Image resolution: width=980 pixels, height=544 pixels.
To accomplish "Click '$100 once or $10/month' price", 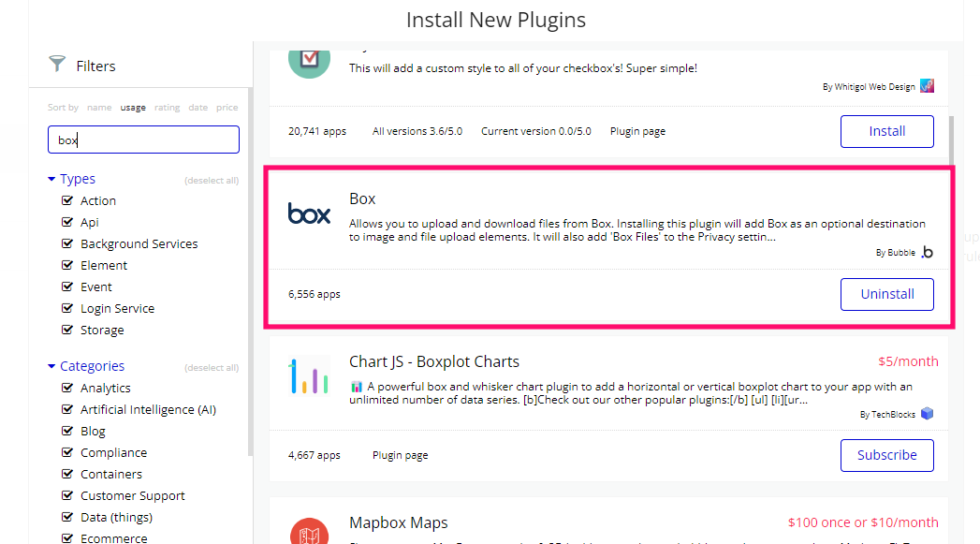I will pos(863,522).
